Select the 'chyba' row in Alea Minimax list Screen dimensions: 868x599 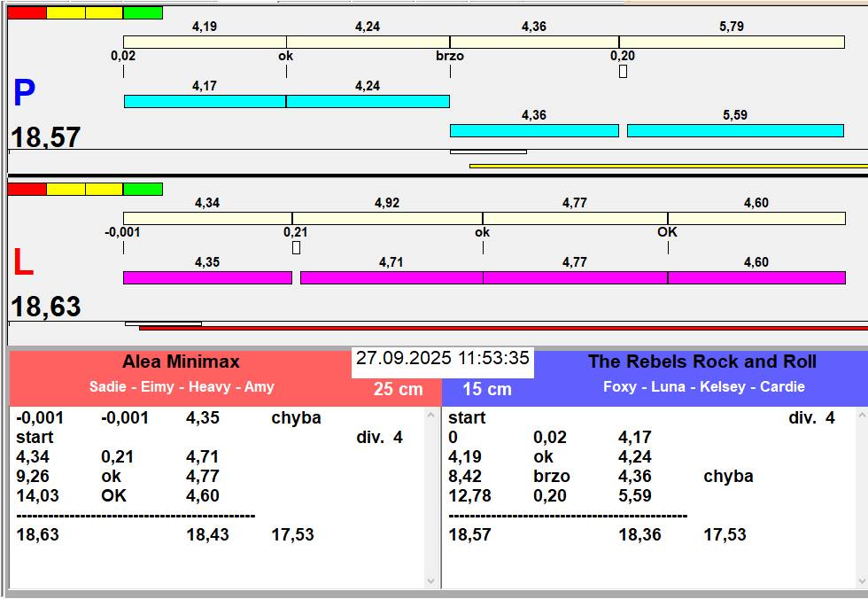tap(216, 418)
